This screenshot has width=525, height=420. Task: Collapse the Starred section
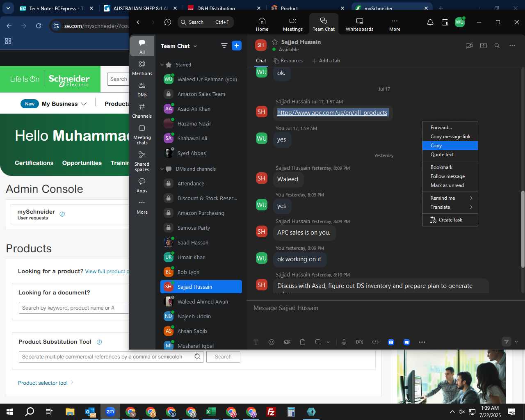(162, 65)
